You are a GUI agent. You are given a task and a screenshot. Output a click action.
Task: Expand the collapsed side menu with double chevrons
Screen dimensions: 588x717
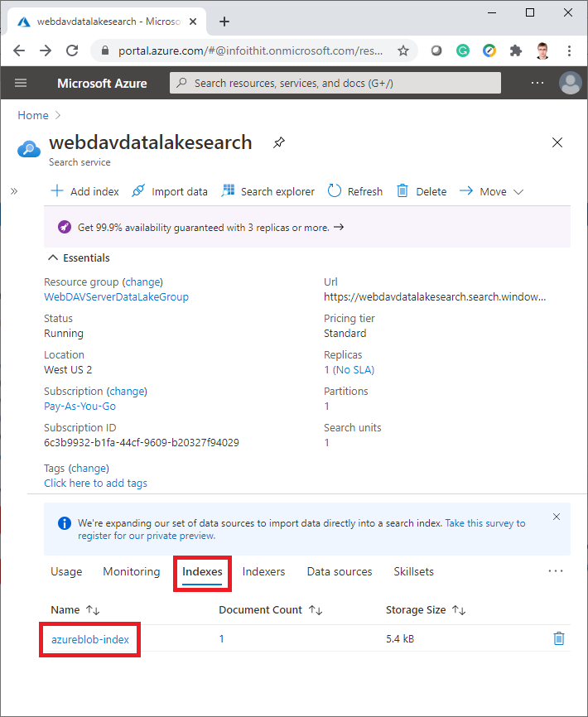click(14, 191)
